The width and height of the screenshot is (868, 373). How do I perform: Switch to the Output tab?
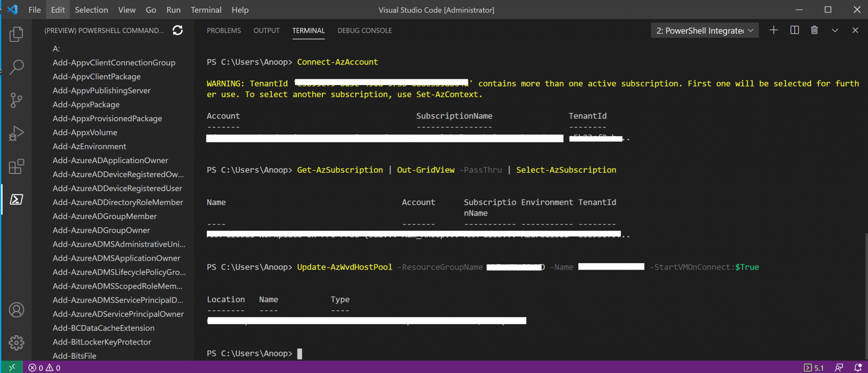[267, 31]
